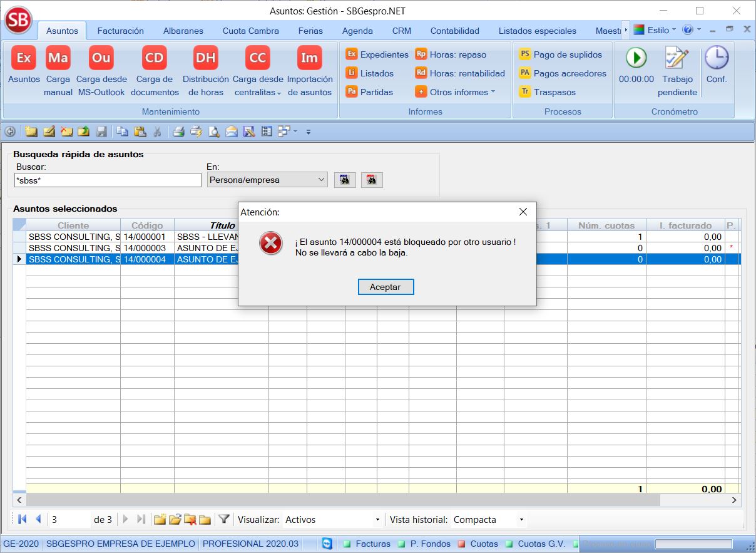The image size is (756, 553).
Task: Go to first record navigation arrow
Action: click(23, 519)
